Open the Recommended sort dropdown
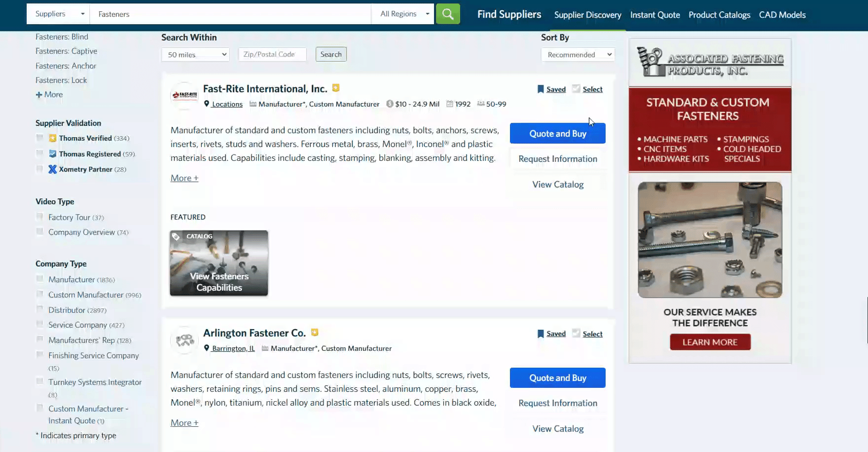This screenshot has height=452, width=868. 578,54
